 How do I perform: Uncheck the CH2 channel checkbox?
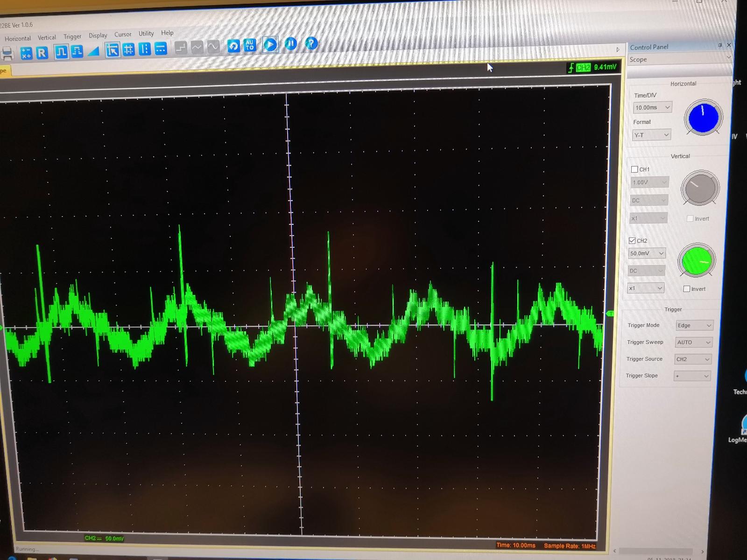pyautogui.click(x=632, y=240)
